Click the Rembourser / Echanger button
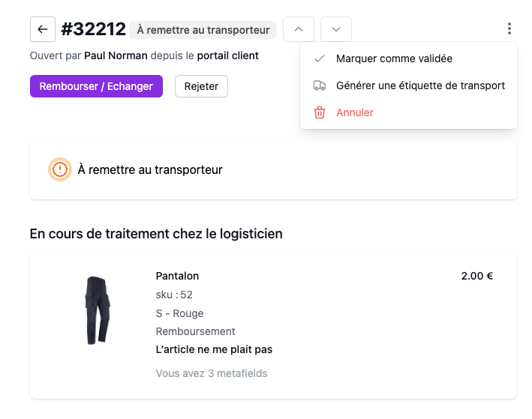Image resolution: width=532 pixels, height=419 pixels. [96, 86]
